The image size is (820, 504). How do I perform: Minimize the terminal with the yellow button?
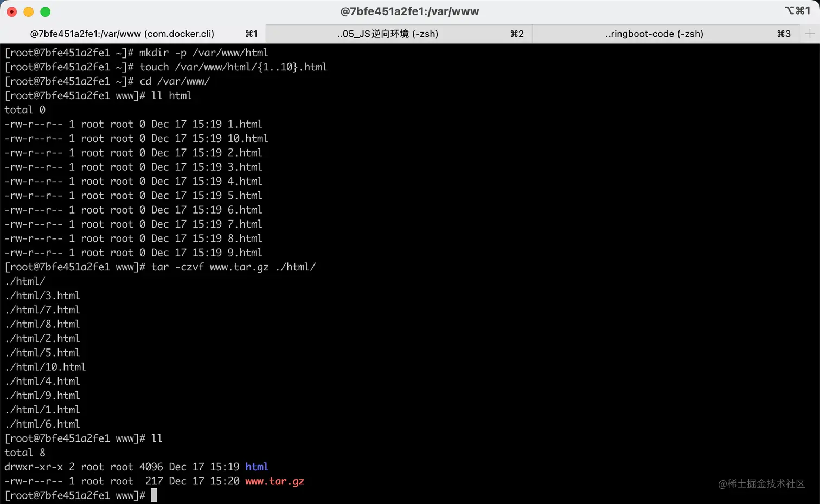coord(29,11)
